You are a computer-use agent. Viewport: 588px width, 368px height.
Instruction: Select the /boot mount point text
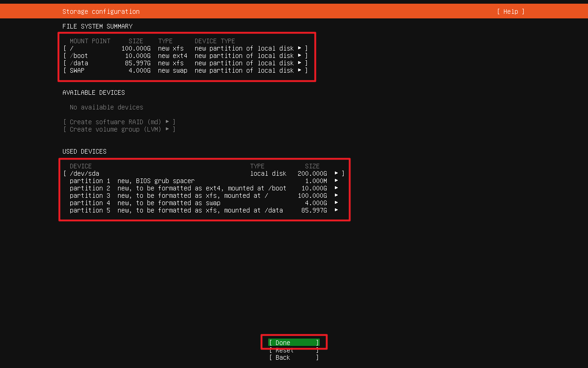pyautogui.click(x=79, y=56)
